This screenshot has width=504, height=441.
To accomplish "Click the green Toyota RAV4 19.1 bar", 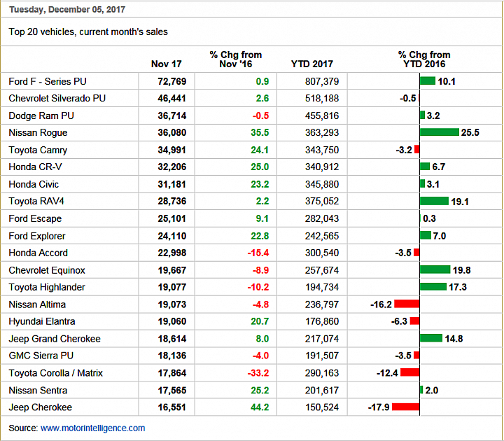I will coord(434,201).
